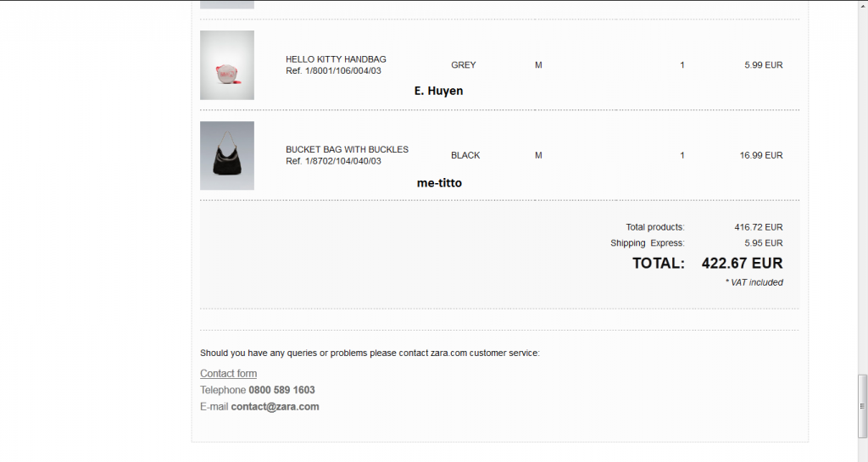
Task: Click the BUCKET BAG WITH BUCKLES product name
Action: (x=347, y=149)
